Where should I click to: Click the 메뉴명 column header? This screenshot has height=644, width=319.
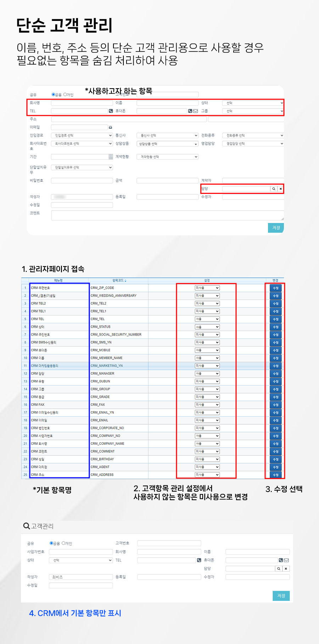click(x=58, y=280)
